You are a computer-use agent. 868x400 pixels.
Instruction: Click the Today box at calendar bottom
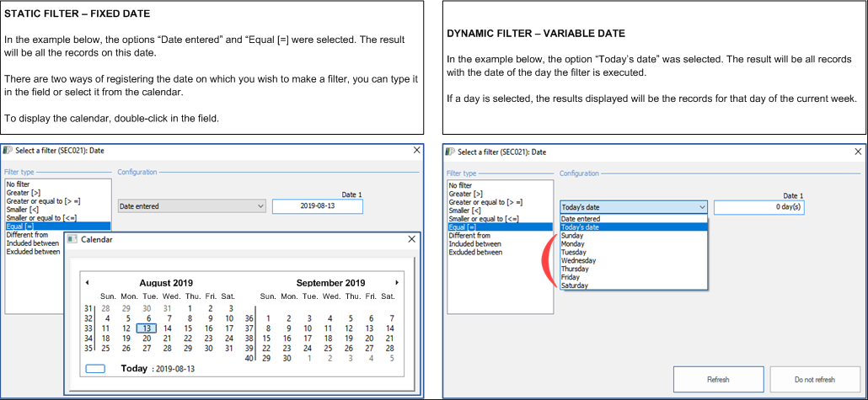[95, 368]
